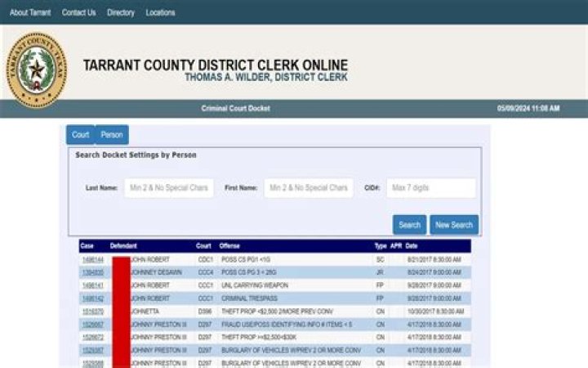Click the APR column header
This screenshot has width=588, height=368.
coord(396,246)
